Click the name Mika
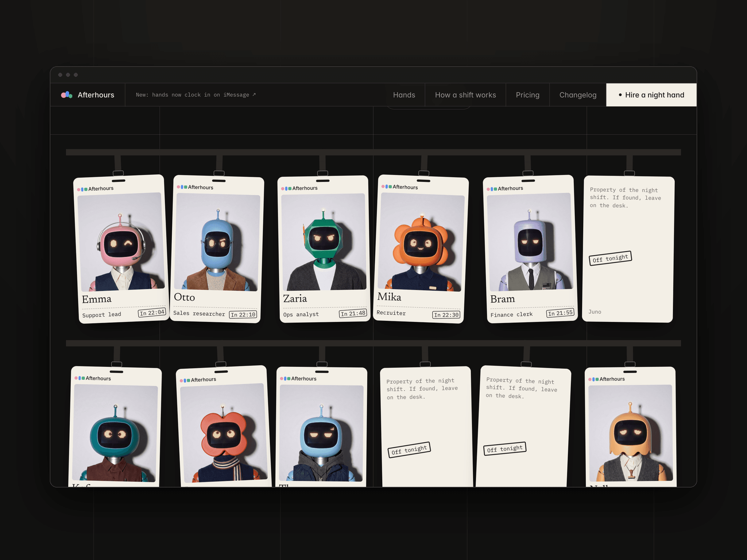The image size is (747, 560). coord(389,297)
